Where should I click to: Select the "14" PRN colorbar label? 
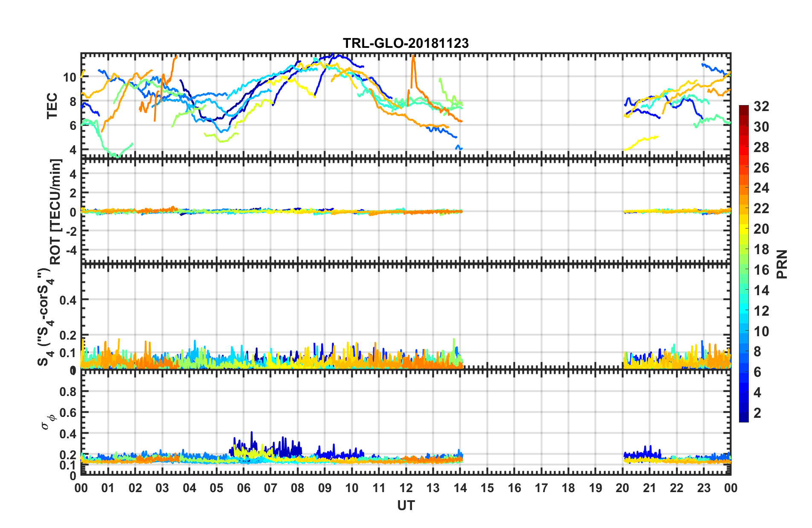(761, 290)
